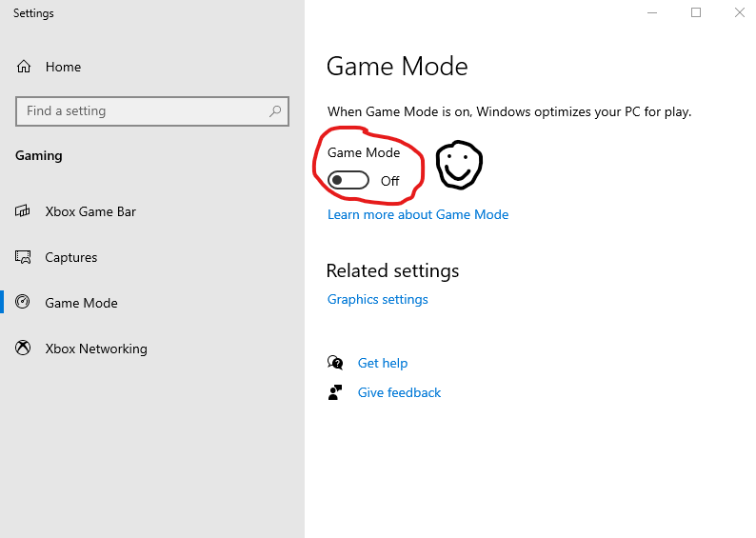Screen dimensions: 756x538
Task: Open the Graphics settings link
Action: point(378,299)
